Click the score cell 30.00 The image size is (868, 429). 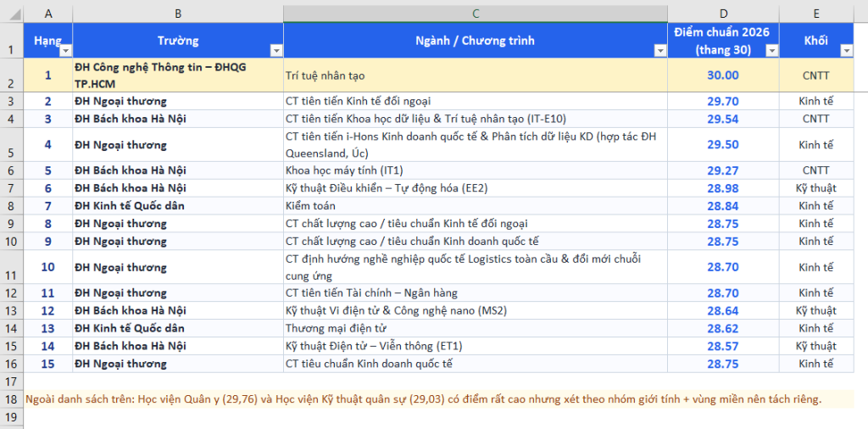click(724, 75)
